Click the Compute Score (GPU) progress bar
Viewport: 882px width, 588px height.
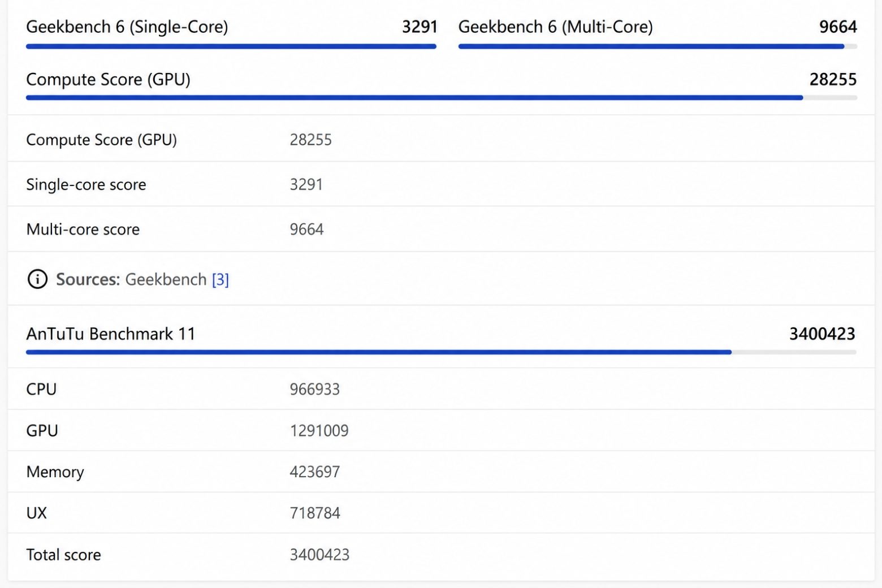[x=442, y=98]
